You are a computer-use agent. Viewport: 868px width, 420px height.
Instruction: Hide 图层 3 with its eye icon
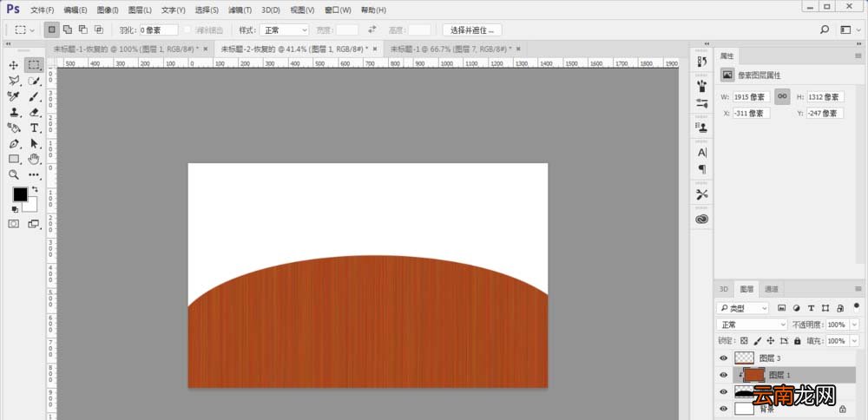pyautogui.click(x=723, y=358)
